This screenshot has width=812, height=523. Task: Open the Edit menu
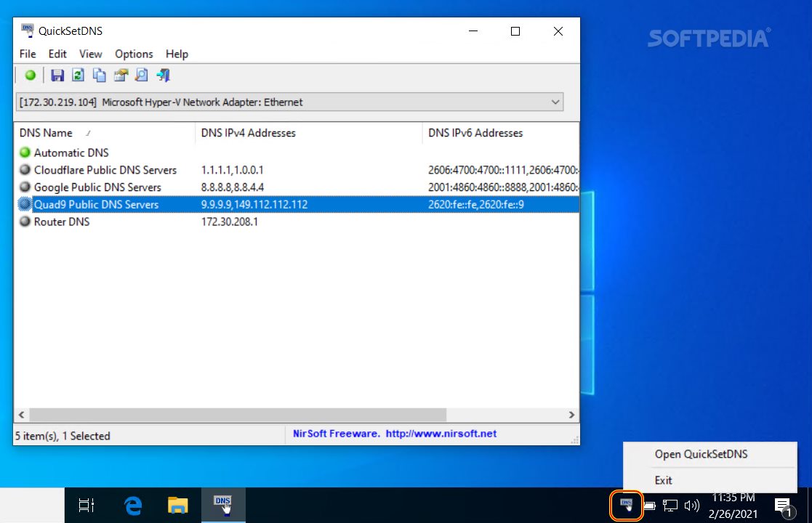(x=57, y=54)
